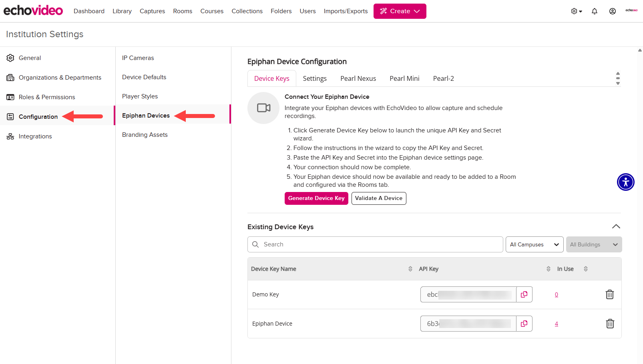Open the notifications bell

click(x=595, y=11)
